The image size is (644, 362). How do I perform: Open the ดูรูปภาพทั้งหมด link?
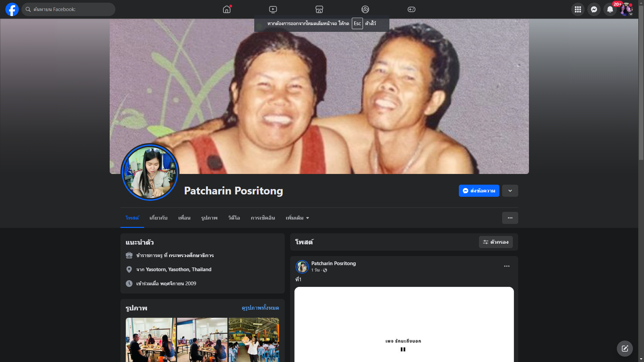click(x=260, y=308)
